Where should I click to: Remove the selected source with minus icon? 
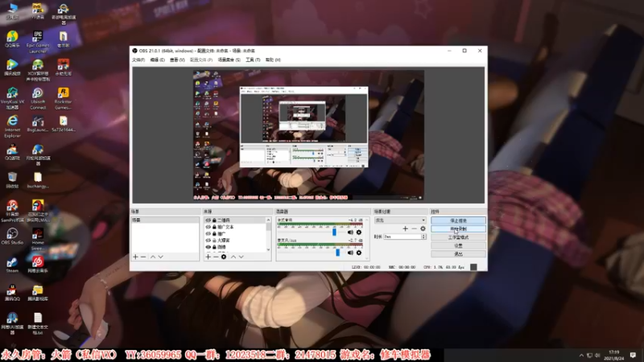click(216, 257)
